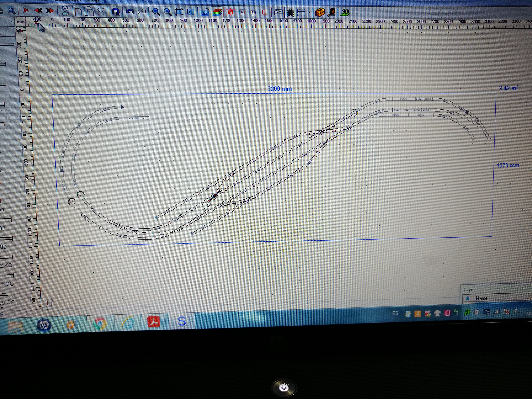532x399 pixels.
Task: Open the orange parts list box icon
Action: point(320,12)
